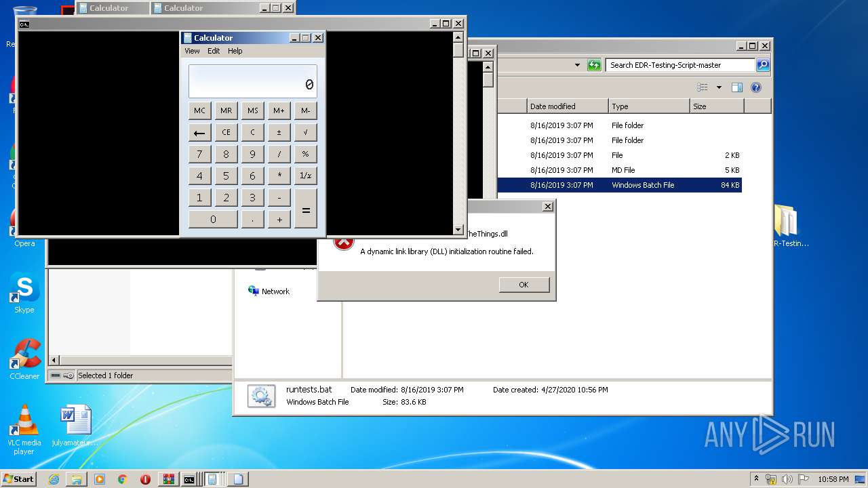The height and width of the screenshot is (488, 868).
Task: Refresh the Explorer address bar location
Action: click(x=594, y=65)
